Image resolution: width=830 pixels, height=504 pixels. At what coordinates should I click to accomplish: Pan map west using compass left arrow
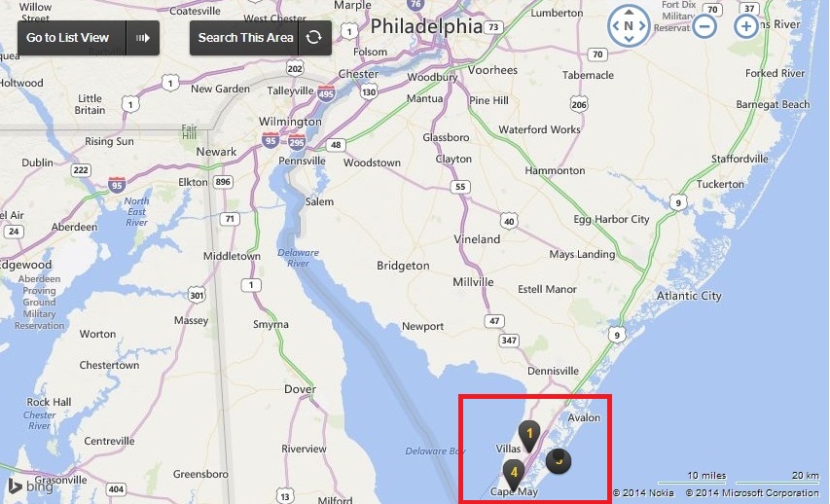[615, 25]
